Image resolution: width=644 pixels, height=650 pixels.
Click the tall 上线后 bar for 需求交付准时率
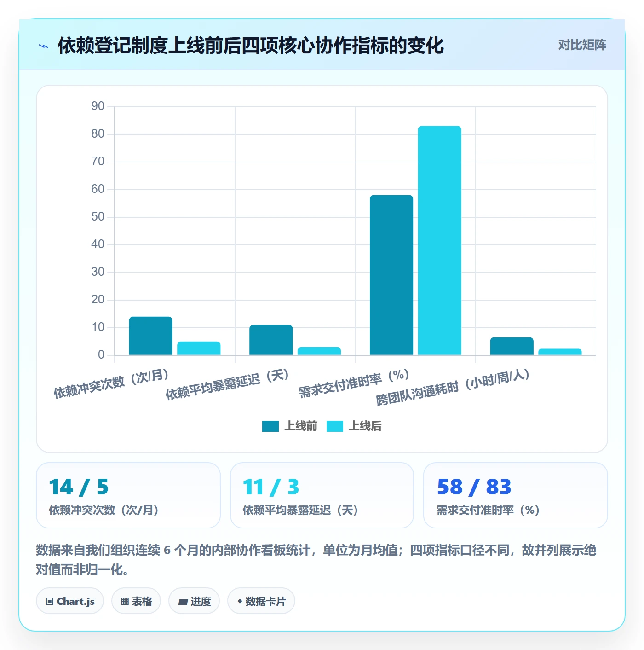pyautogui.click(x=440, y=240)
